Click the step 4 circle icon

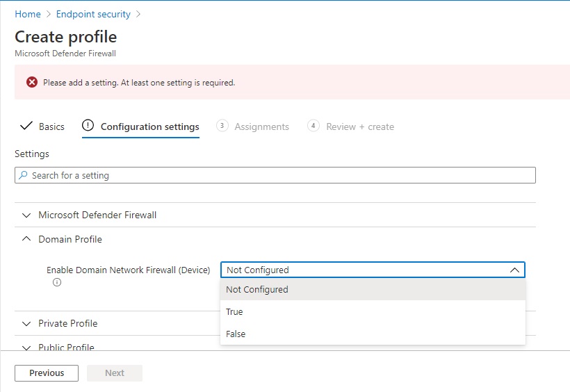pyautogui.click(x=313, y=126)
